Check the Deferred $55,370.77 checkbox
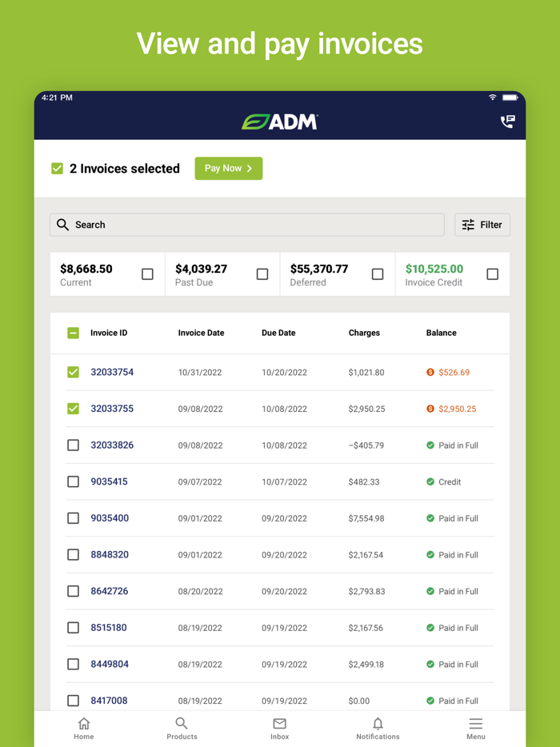Screen dimensions: 560x747 coord(378,274)
